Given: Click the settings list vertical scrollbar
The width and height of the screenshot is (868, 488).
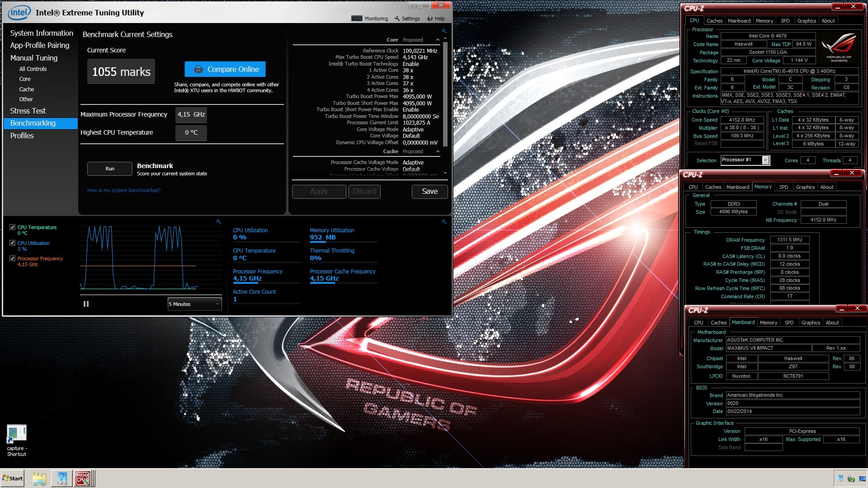Looking at the screenshot, I should click(445, 95).
